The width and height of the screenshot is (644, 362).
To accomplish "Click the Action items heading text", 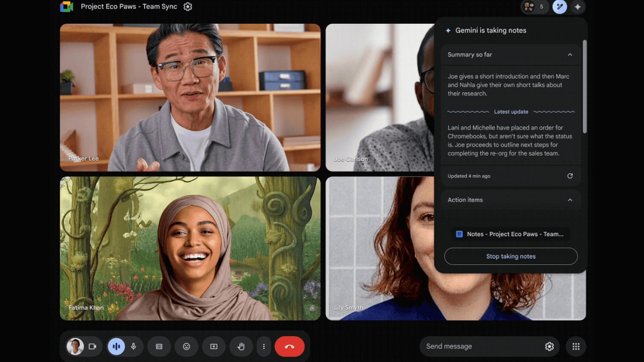I will click(465, 200).
